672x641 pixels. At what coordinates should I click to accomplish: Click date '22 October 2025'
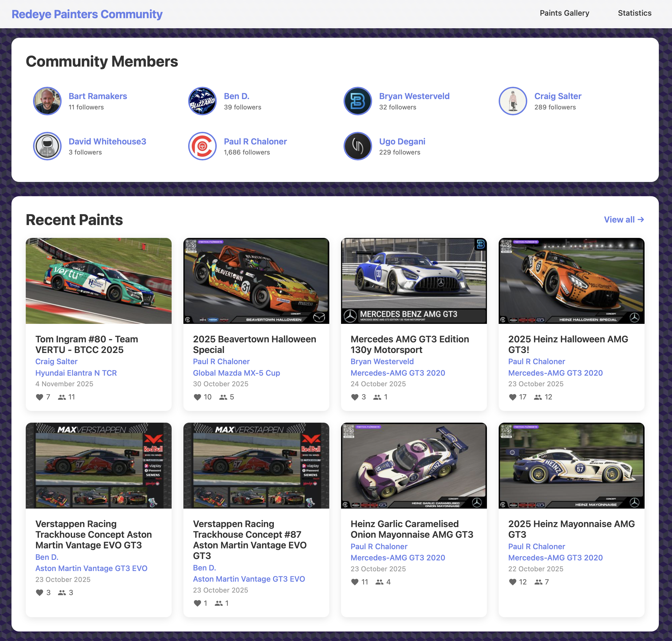(x=536, y=569)
